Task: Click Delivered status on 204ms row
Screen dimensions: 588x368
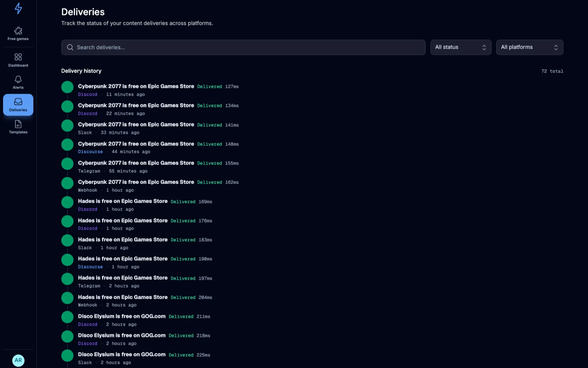Action: click(x=183, y=298)
